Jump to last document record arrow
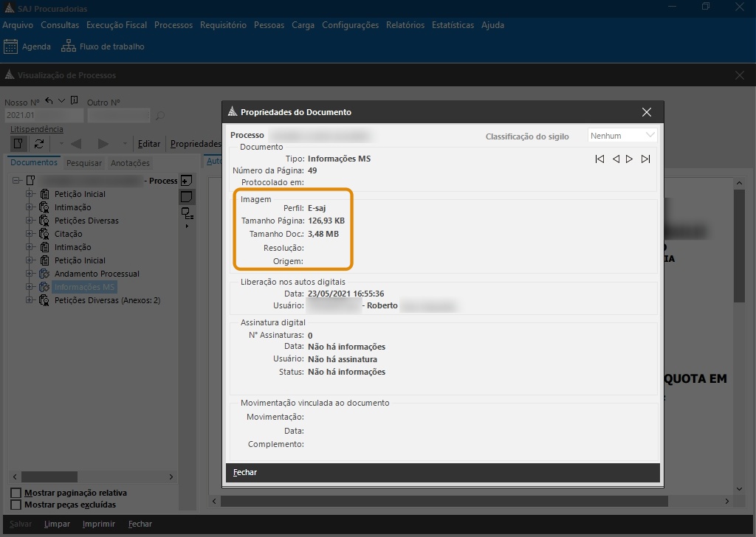Image resolution: width=756 pixels, height=537 pixels. [x=645, y=159]
